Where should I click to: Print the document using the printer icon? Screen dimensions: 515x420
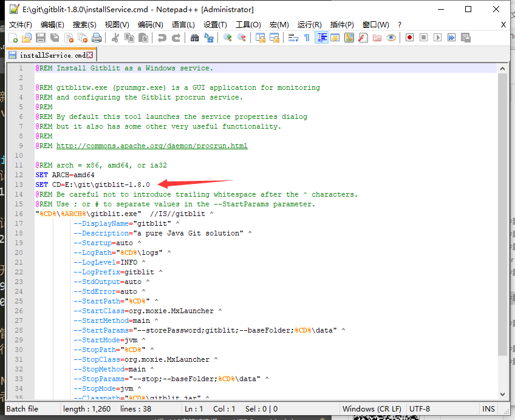tap(97, 38)
